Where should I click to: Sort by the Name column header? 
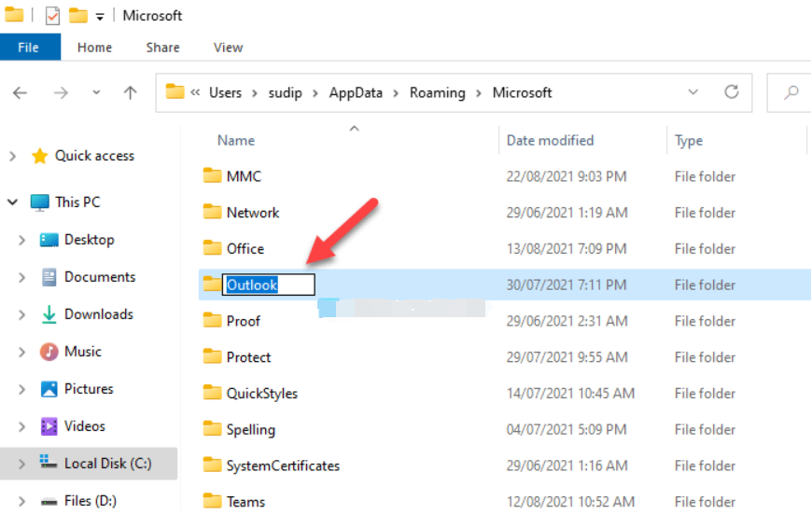[x=235, y=140]
